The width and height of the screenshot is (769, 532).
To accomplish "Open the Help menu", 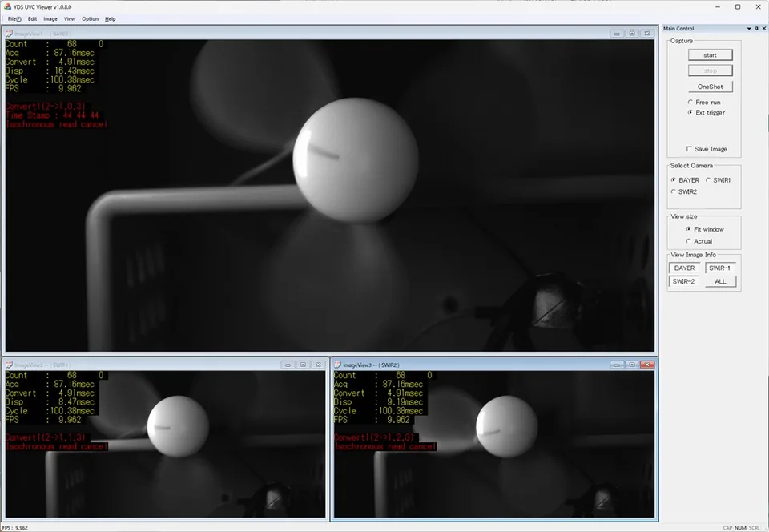I will [111, 19].
